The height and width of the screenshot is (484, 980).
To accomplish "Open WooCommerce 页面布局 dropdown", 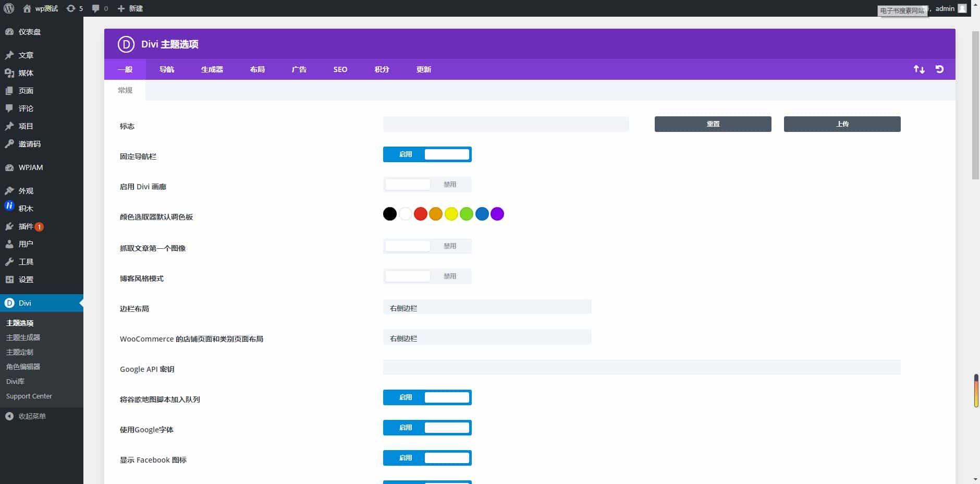I will pos(487,338).
